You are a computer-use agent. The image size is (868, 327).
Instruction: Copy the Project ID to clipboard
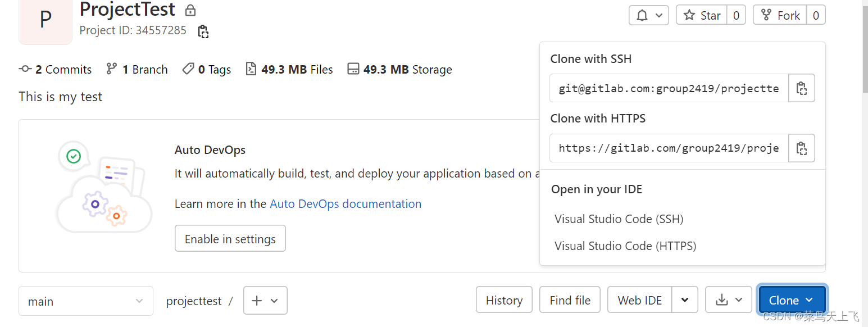(x=203, y=31)
